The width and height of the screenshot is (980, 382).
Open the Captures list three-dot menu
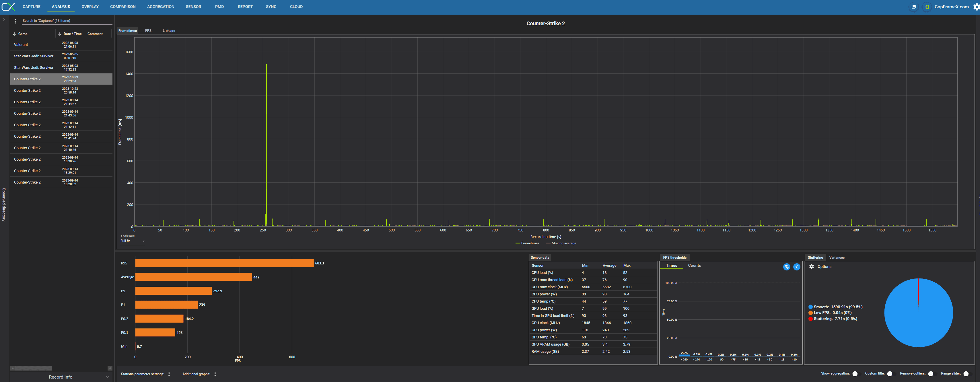pos(15,21)
